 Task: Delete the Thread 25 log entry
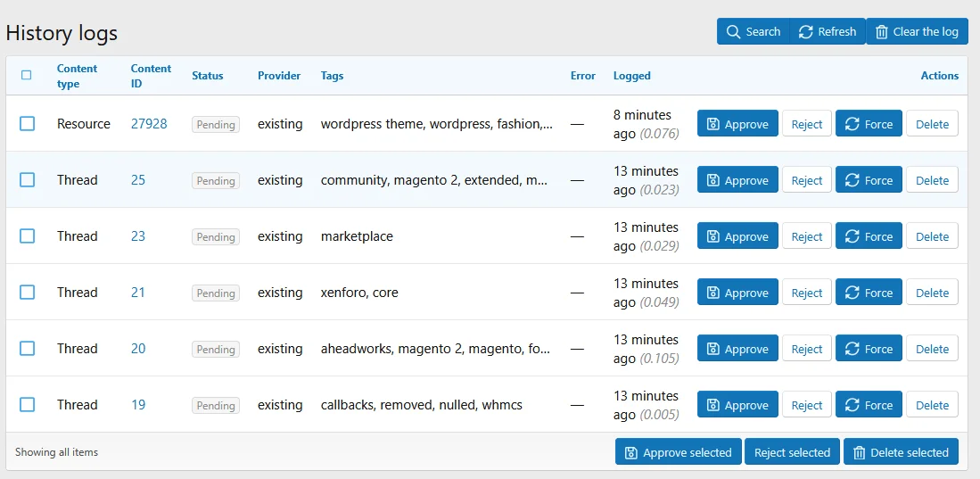[x=932, y=180]
